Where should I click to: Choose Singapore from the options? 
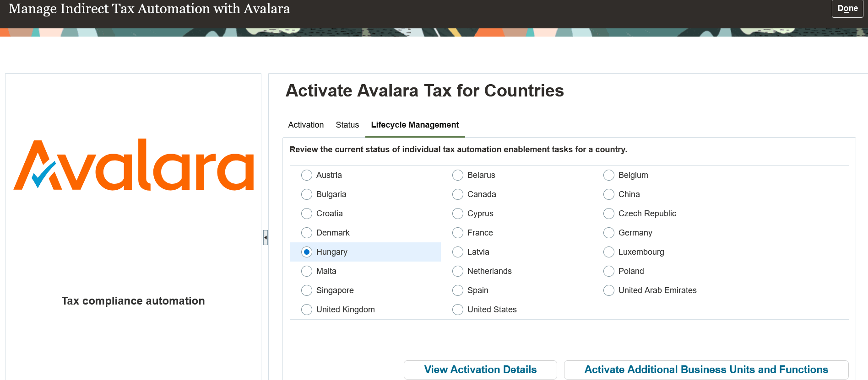click(x=307, y=290)
